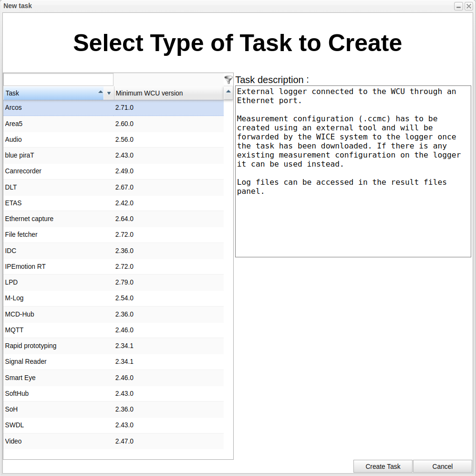
Task: Close the New task dialog
Action: [x=469, y=6]
